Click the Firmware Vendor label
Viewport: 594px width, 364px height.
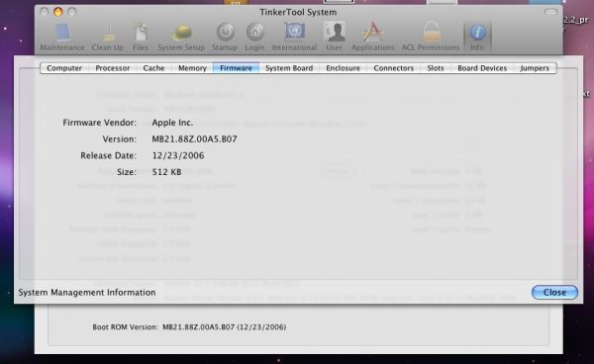[100, 123]
